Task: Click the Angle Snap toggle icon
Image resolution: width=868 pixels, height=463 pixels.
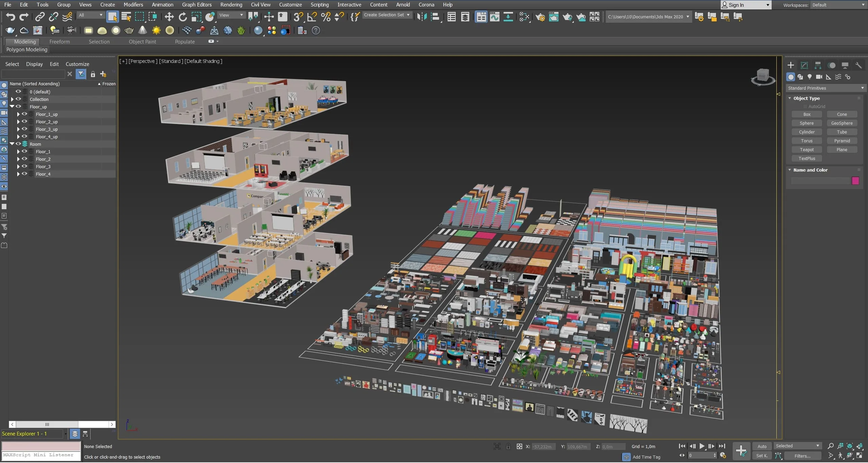Action: (x=312, y=17)
